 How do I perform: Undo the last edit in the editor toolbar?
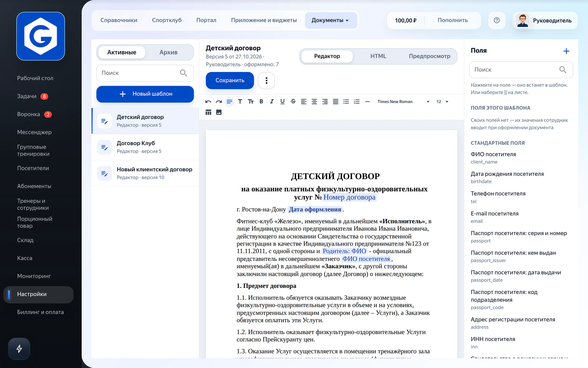(x=208, y=102)
